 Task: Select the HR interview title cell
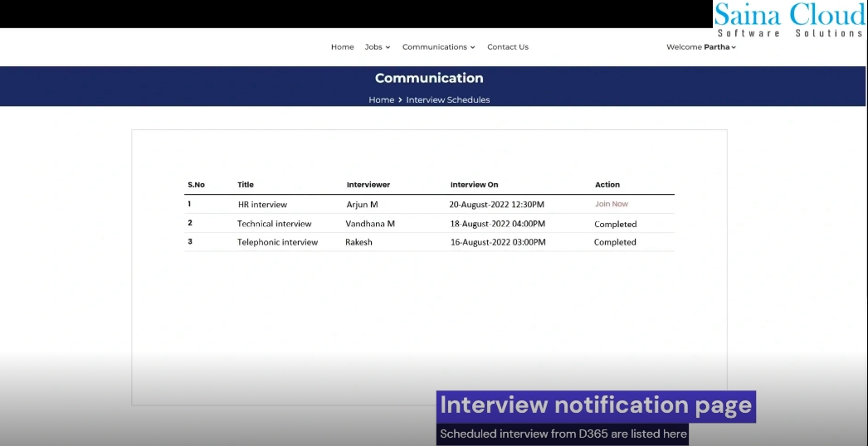click(262, 205)
